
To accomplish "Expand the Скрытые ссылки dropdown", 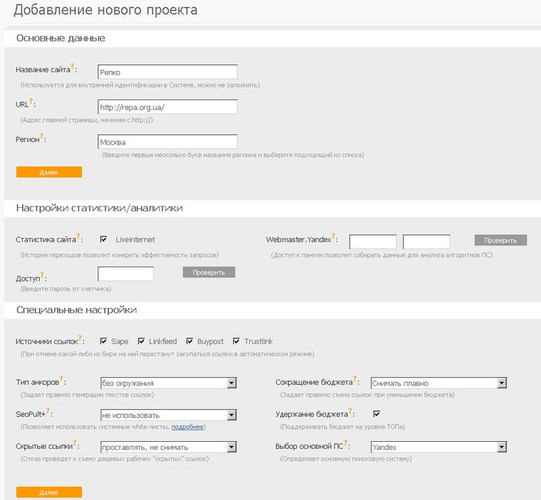I will point(168,447).
